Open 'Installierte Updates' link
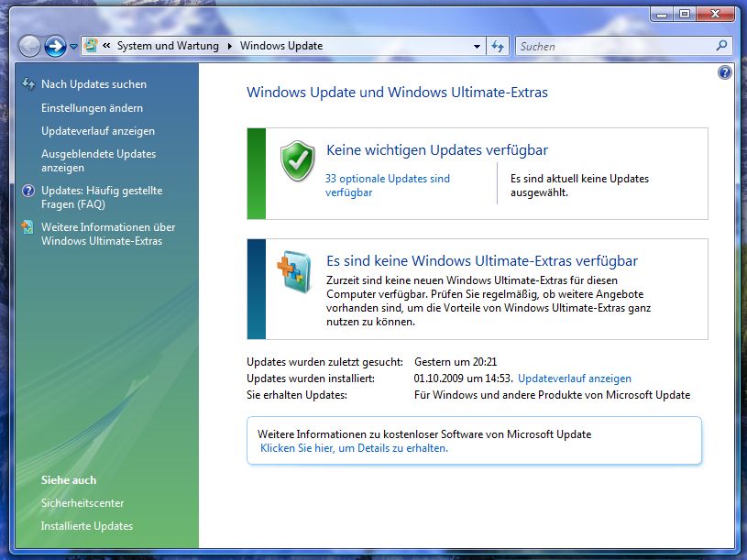The height and width of the screenshot is (560, 747). [87, 526]
